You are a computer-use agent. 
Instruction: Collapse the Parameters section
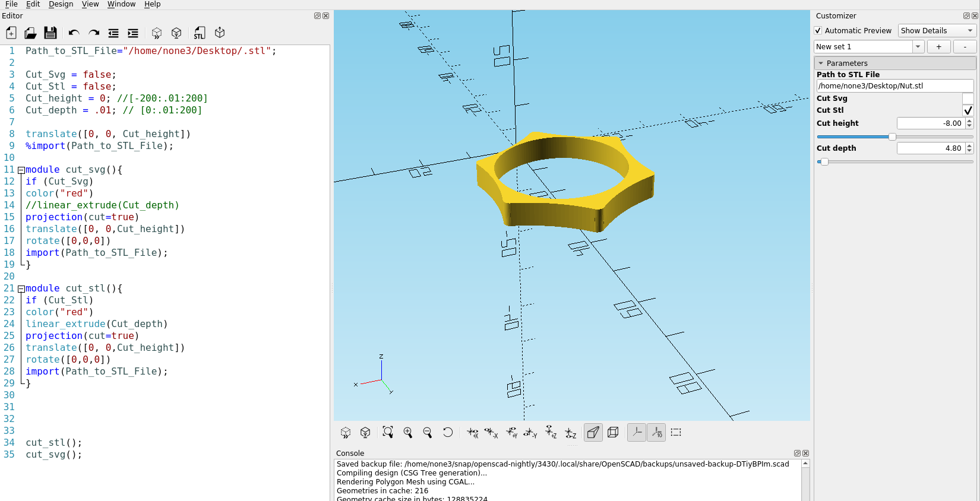point(821,63)
